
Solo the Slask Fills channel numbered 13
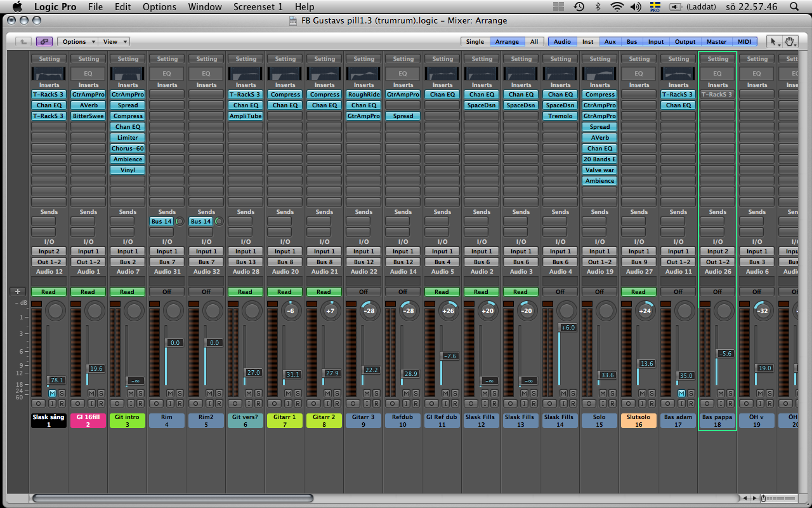click(x=533, y=393)
